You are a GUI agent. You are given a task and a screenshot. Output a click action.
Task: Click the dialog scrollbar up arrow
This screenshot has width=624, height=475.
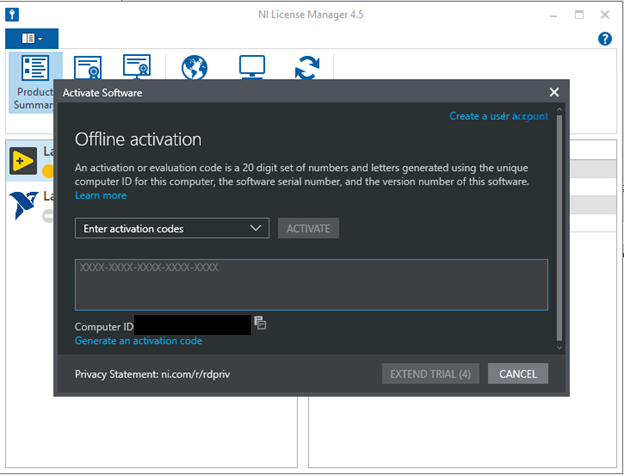click(x=559, y=109)
